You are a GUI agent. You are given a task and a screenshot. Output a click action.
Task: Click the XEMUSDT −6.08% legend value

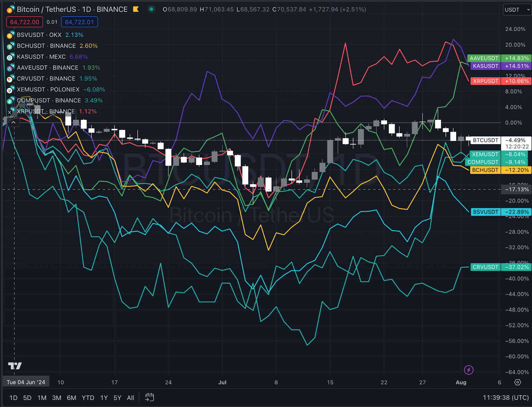[x=94, y=90]
